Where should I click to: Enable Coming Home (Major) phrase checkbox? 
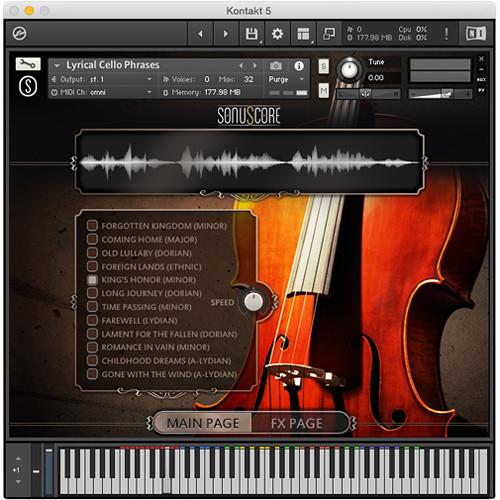[92, 239]
